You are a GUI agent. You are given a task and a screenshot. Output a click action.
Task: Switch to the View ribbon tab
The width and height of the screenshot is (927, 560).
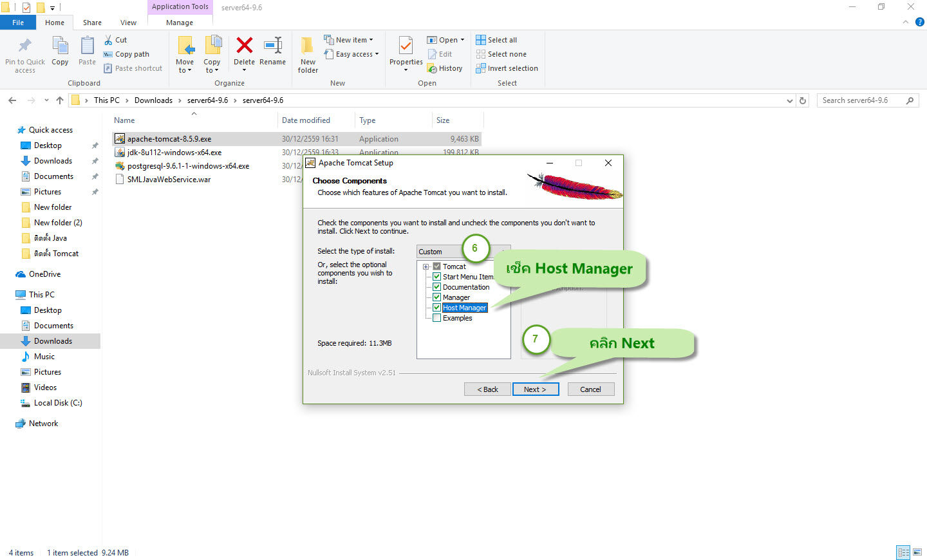tap(128, 23)
